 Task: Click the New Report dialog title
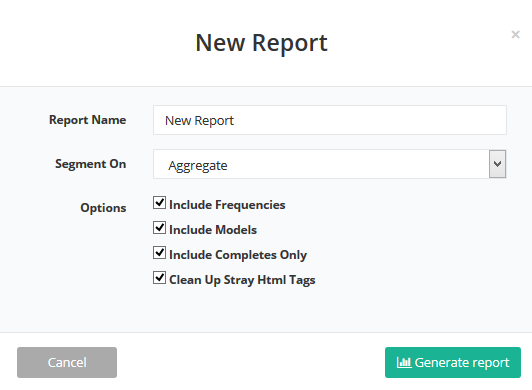[x=262, y=43]
